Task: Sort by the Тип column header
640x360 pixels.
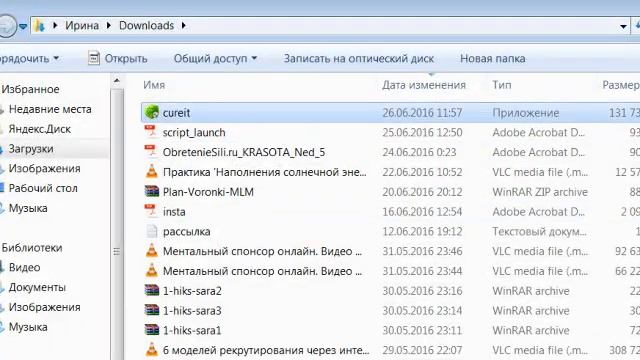Action: click(x=502, y=85)
